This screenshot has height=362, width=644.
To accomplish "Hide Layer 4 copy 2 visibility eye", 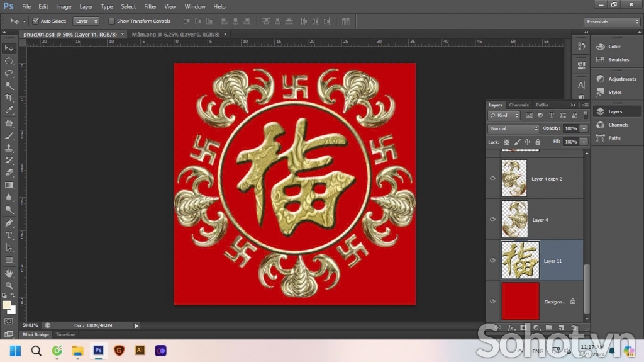I will coord(492,179).
